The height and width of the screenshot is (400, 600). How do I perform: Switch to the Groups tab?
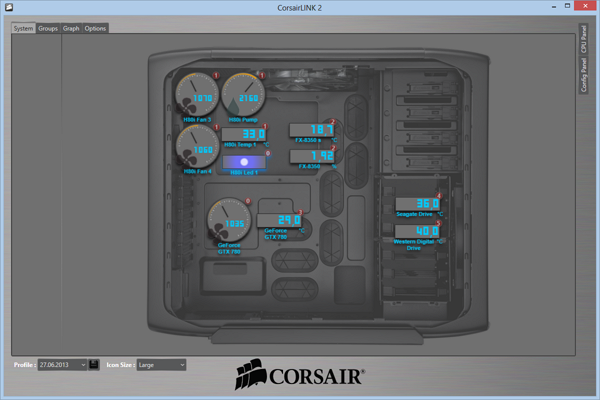pos(48,28)
